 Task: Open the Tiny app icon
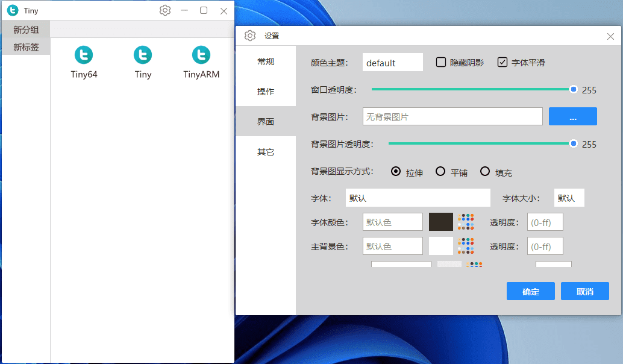tap(142, 55)
